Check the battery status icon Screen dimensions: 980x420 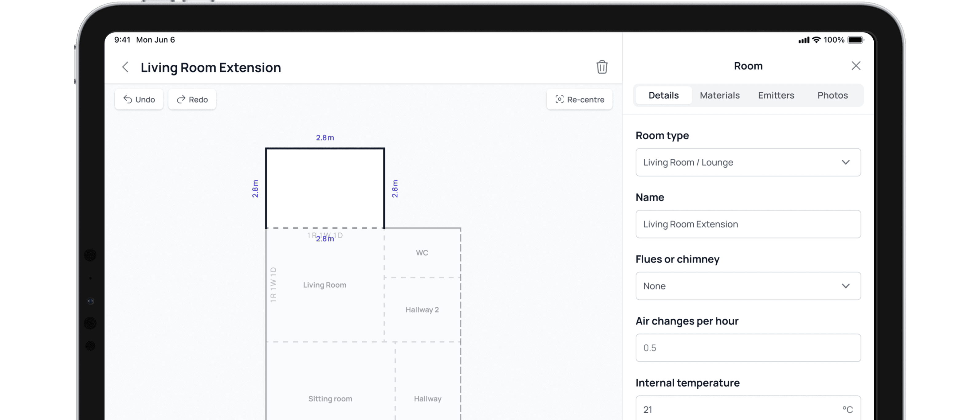click(855, 40)
